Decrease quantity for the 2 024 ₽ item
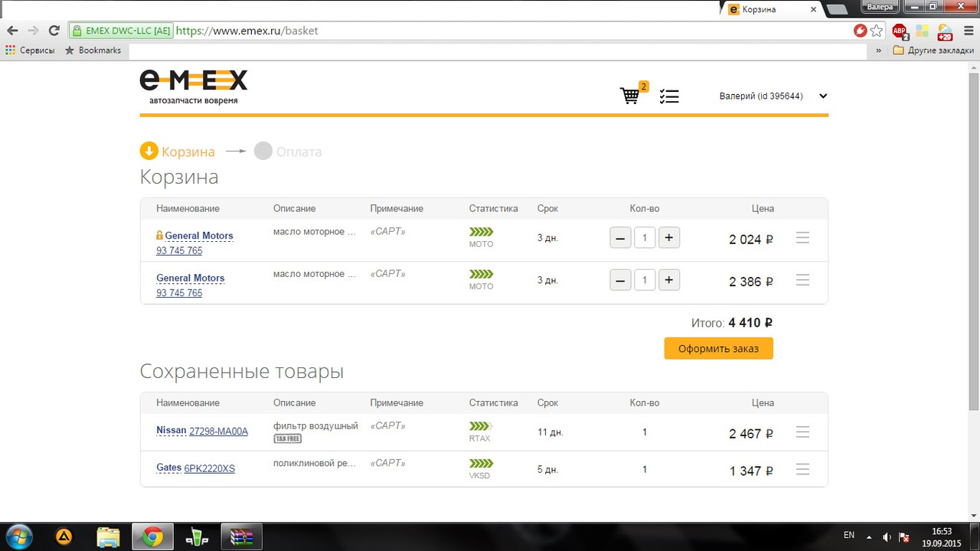Viewport: 980px width, 551px height. click(620, 238)
